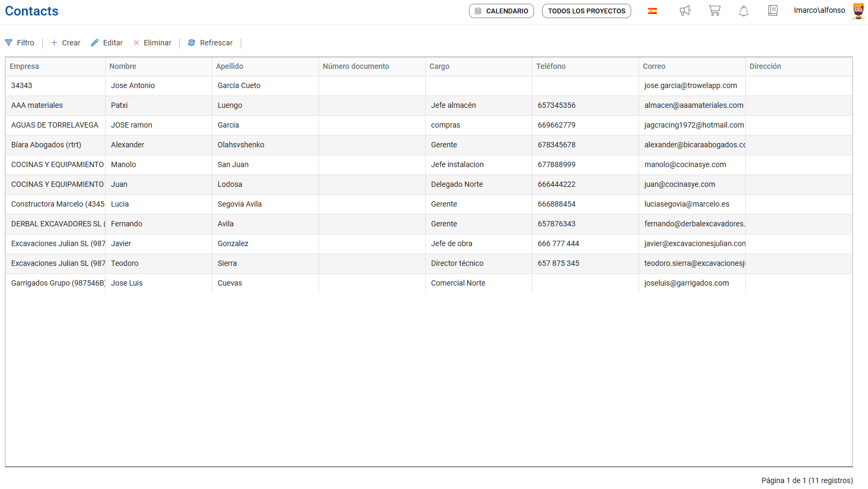This screenshot has height=489, width=868.
Task: Open the Filtro filter tool
Action: tap(20, 43)
